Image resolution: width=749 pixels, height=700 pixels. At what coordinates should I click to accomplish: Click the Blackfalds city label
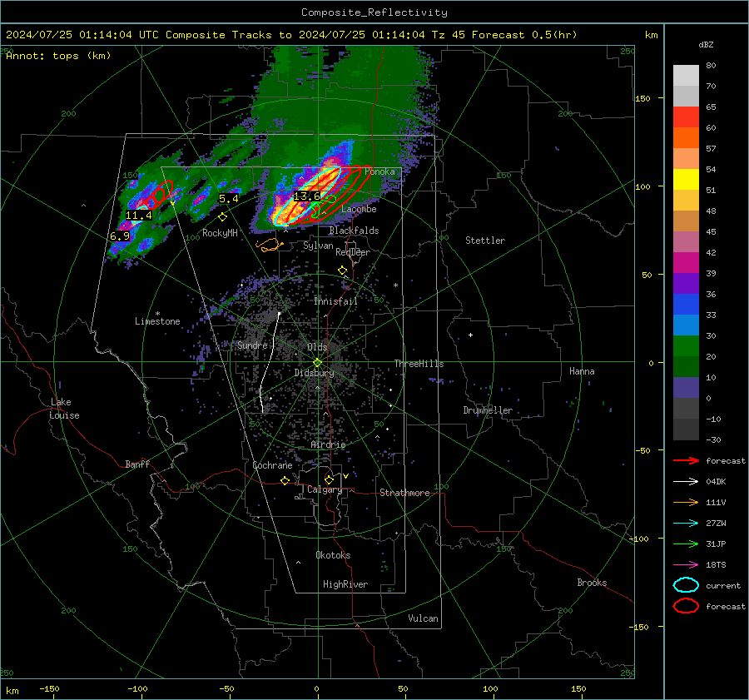tap(354, 231)
